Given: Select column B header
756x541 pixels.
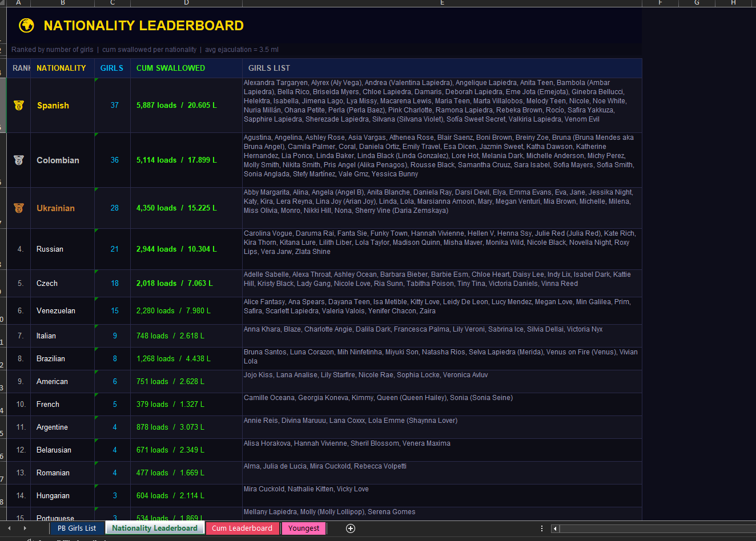Looking at the screenshot, I should [62, 3].
